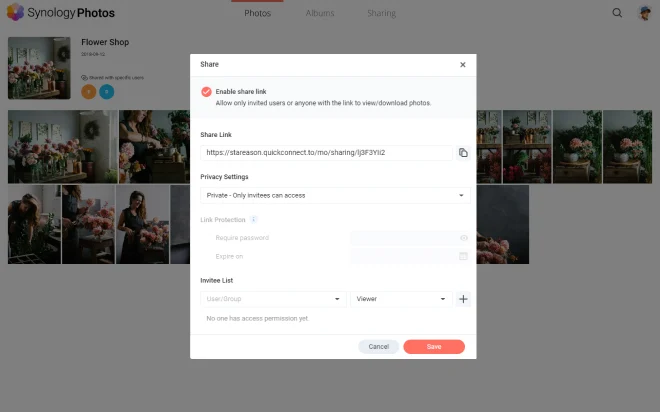Click the Synology Photos logo
The width and height of the screenshot is (660, 412).
pyautogui.click(x=58, y=13)
